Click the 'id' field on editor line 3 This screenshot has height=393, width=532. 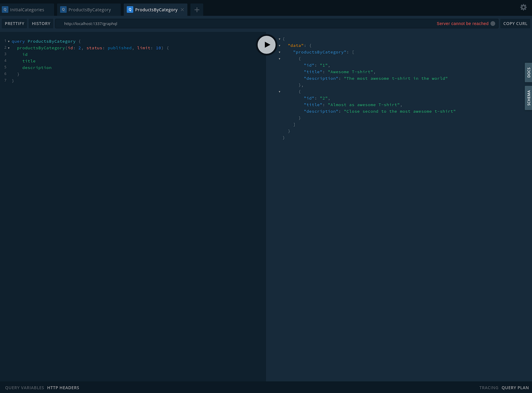pos(25,54)
